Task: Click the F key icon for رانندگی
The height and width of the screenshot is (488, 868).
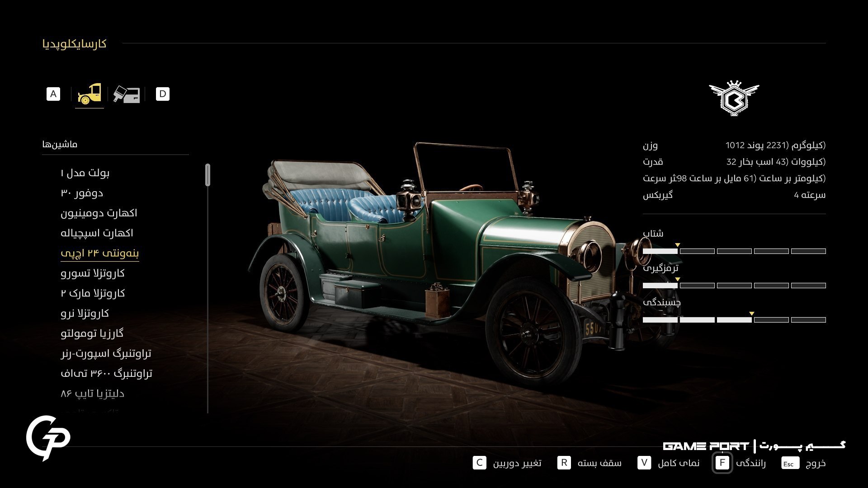Action: [722, 463]
